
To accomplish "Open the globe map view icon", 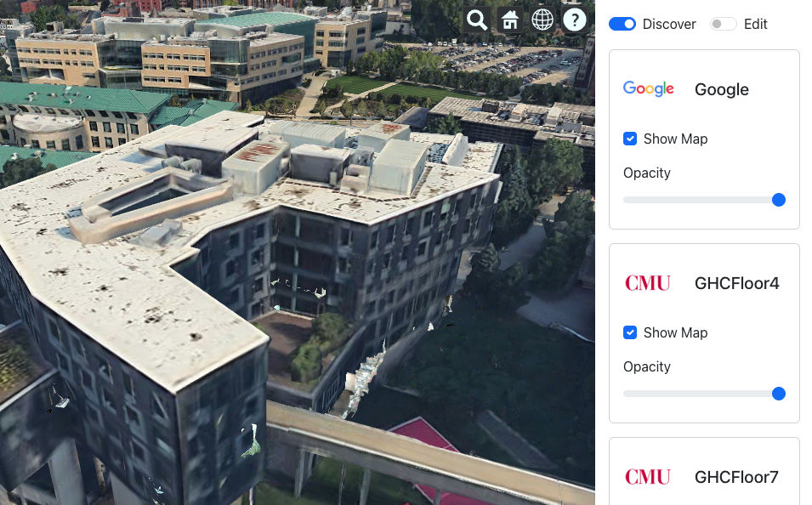I will [542, 20].
